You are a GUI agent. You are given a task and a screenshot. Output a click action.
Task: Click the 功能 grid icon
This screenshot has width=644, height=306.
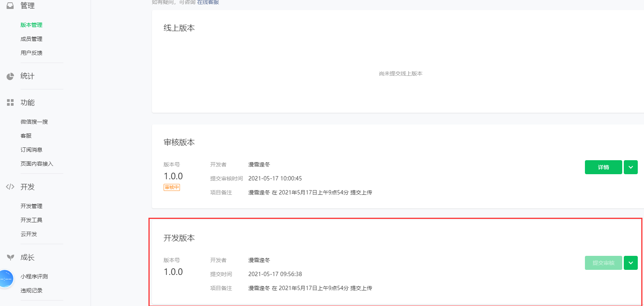pos(10,103)
